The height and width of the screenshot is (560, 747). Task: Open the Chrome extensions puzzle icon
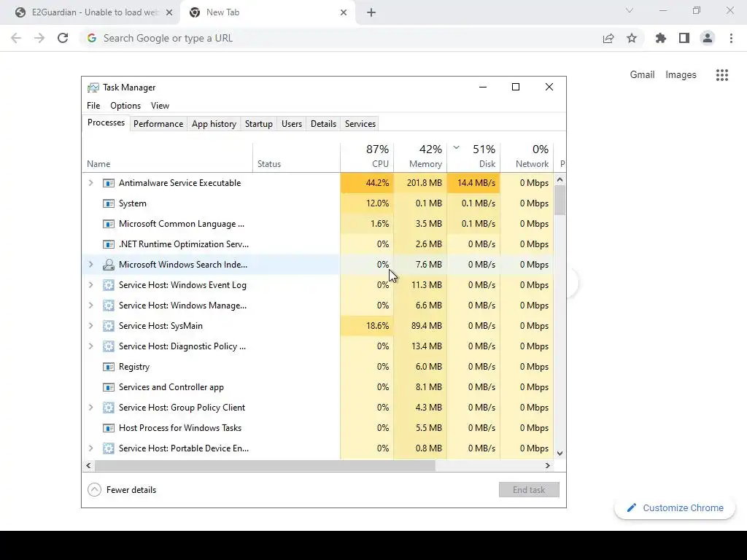(x=661, y=38)
